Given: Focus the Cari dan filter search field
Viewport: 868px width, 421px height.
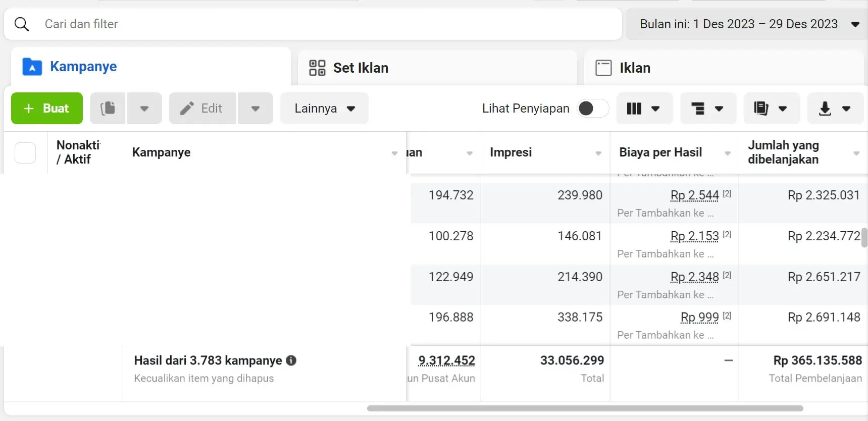Looking at the screenshot, I should [313, 24].
